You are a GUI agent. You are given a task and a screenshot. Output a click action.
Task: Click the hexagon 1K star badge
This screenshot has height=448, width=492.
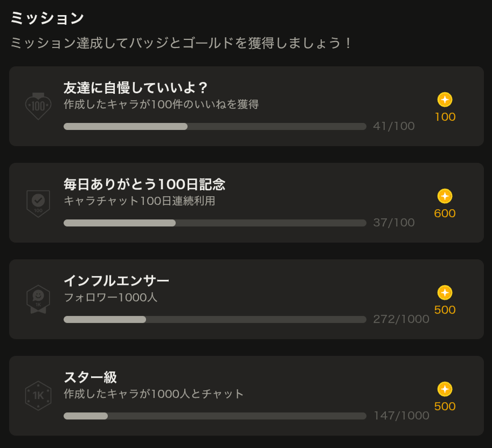[38, 396]
